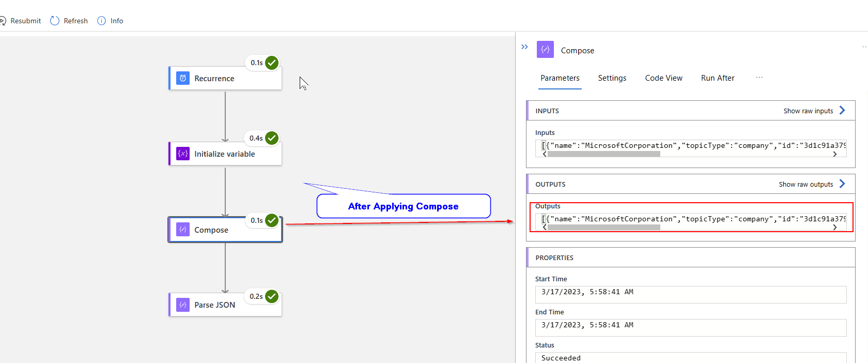
Task: Click the Show raw inputs link
Action: tap(808, 111)
